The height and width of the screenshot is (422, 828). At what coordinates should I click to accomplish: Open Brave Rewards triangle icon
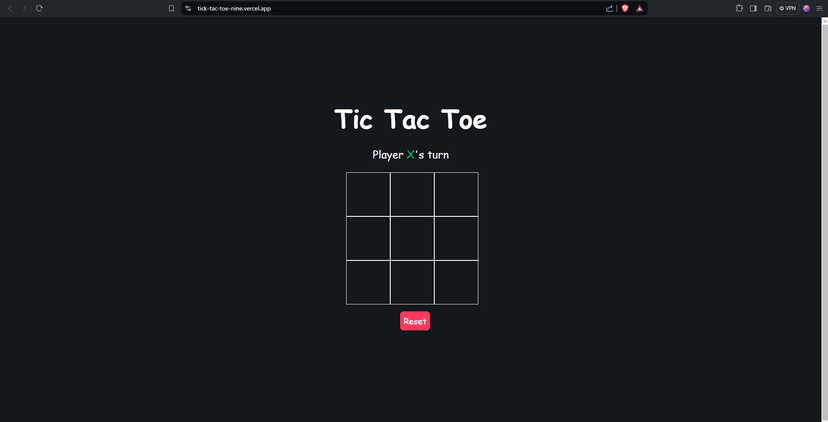pos(639,8)
